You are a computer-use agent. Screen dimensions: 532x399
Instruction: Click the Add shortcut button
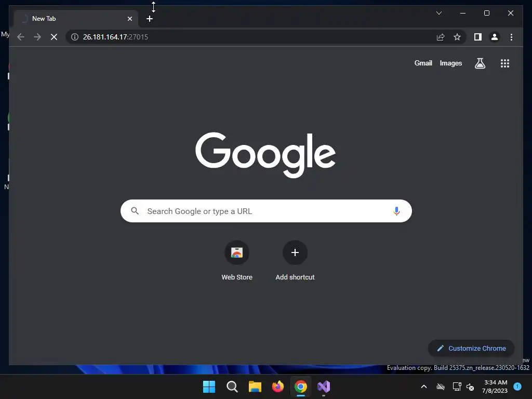295,261
